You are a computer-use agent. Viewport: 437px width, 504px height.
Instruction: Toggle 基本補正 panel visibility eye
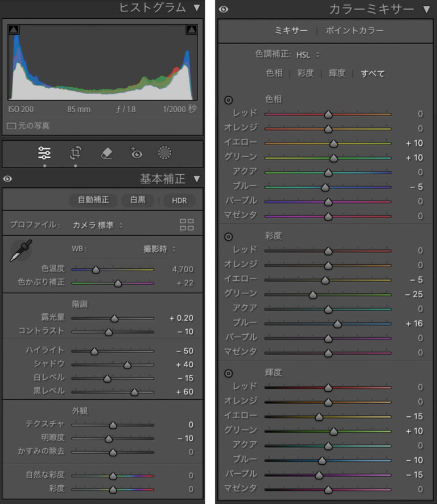tap(7, 179)
